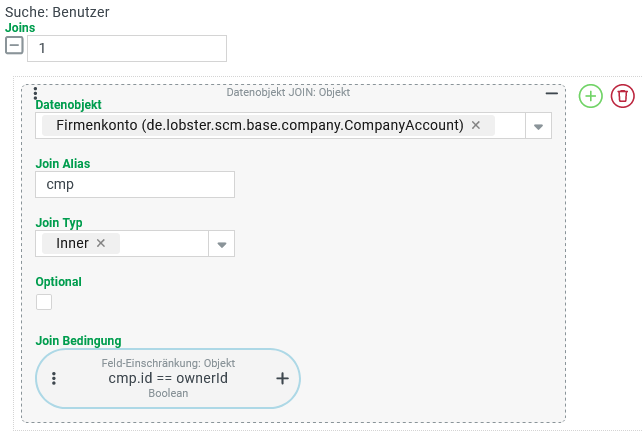Click the Datenobjekt JOIN: Objekt header
This screenshot has height=431, width=642.
point(288,92)
